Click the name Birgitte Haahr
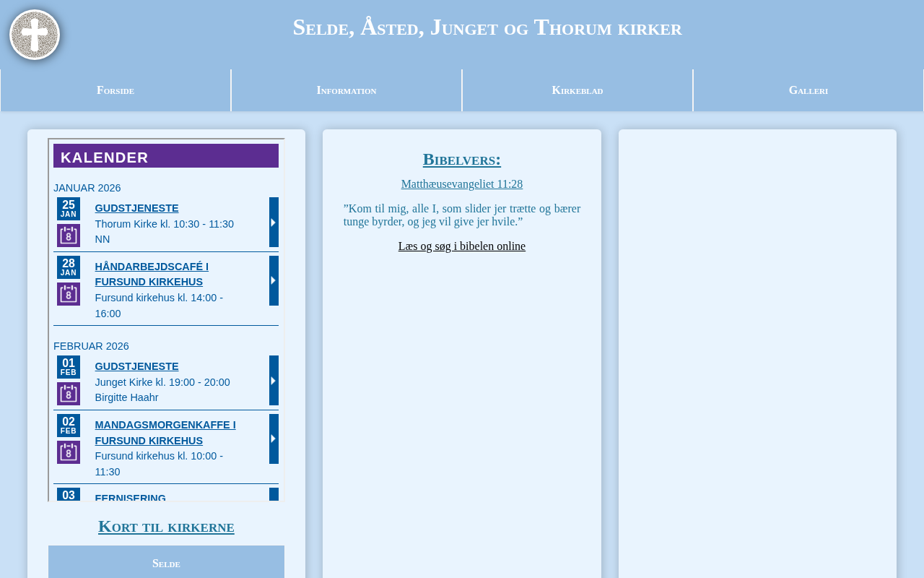 point(126,397)
